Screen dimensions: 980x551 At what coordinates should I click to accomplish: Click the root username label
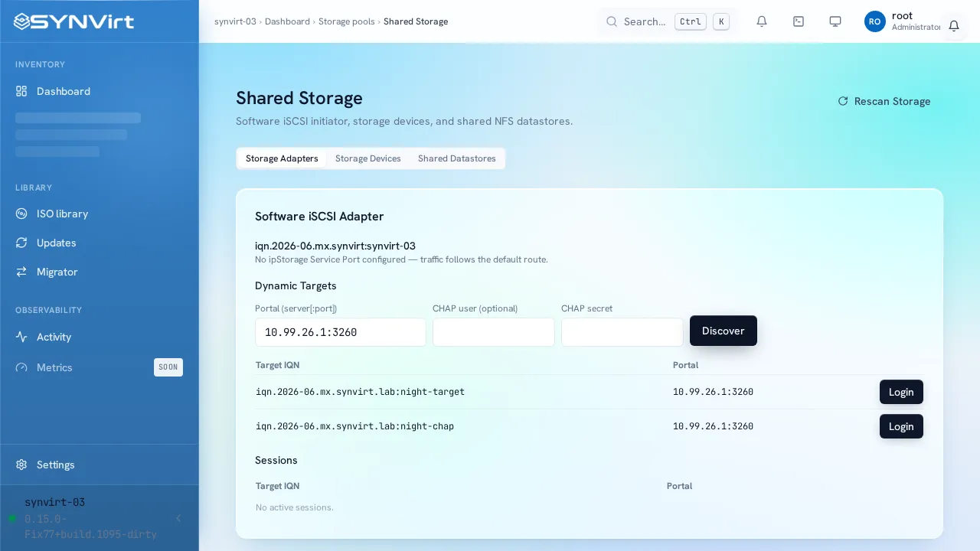[x=903, y=15]
